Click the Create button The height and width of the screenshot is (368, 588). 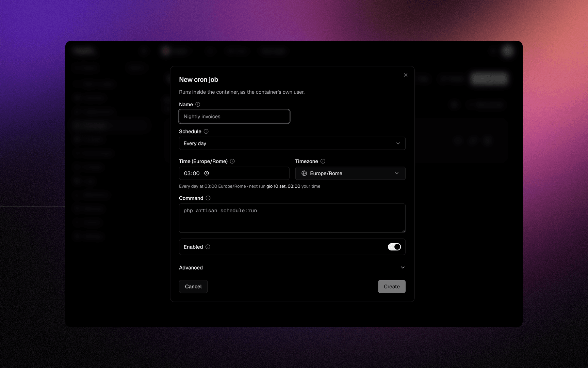(x=392, y=287)
